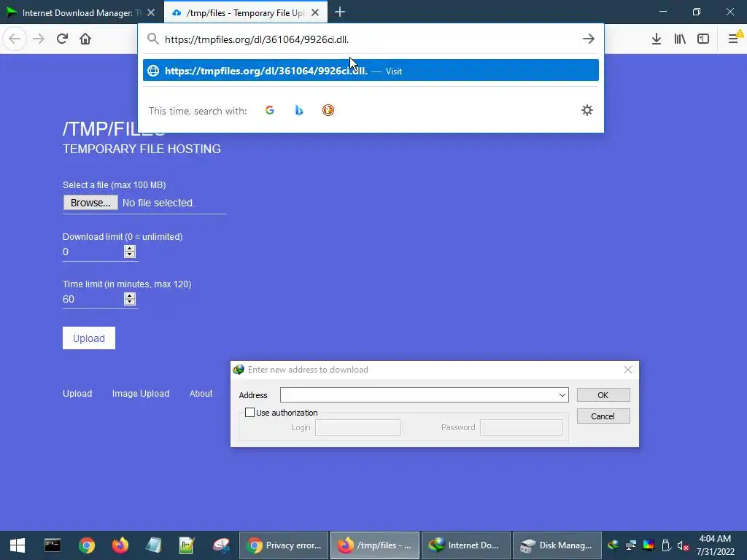Open the taskbar clock showing 4:04 AM

[716, 545]
